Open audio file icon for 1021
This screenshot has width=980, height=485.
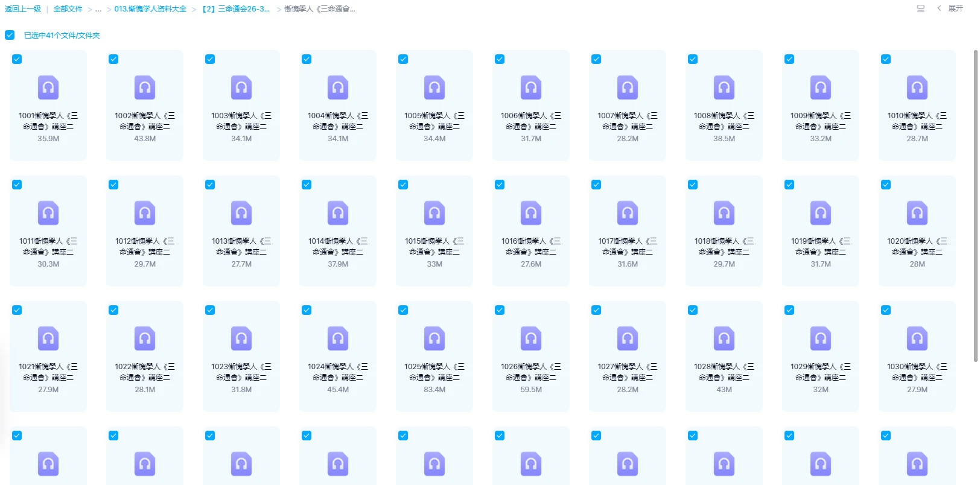pos(48,338)
